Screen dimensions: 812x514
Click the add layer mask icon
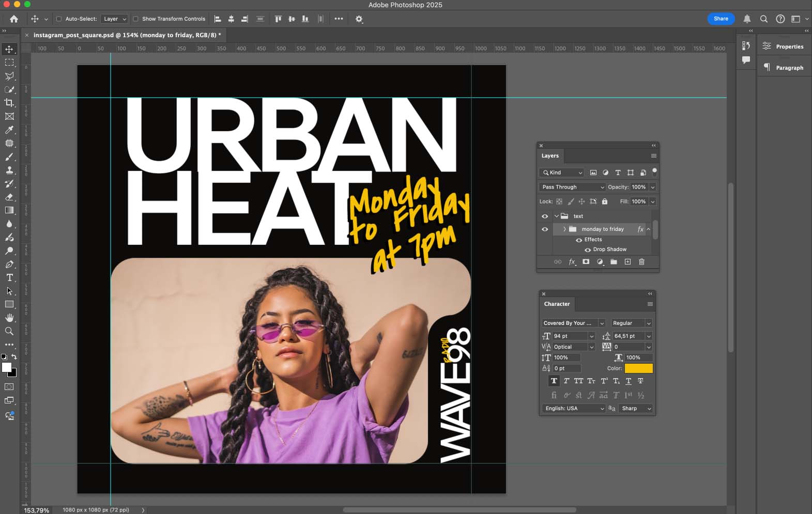[586, 262]
